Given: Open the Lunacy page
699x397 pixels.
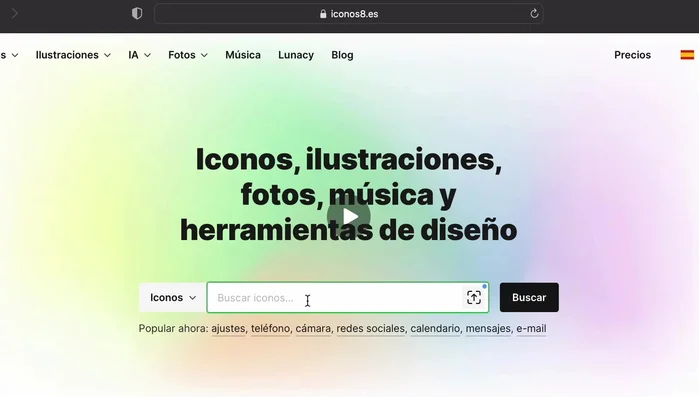Looking at the screenshot, I should pos(296,55).
